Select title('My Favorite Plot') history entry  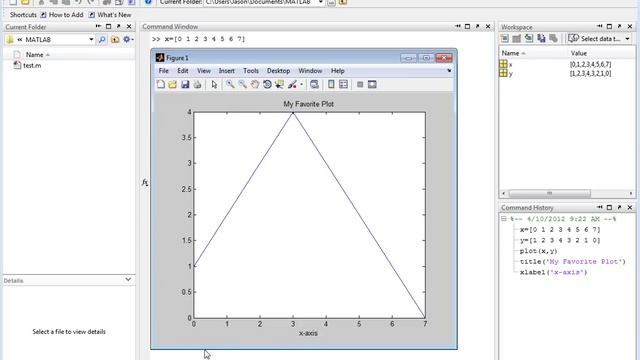(572, 261)
